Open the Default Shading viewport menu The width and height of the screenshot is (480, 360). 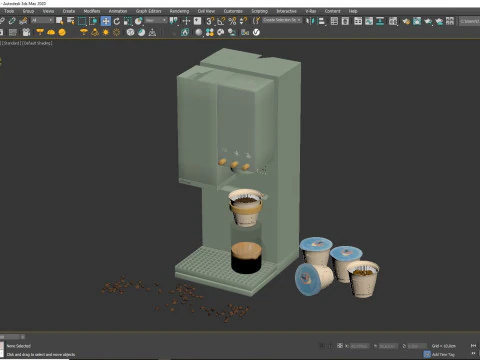click(37, 43)
